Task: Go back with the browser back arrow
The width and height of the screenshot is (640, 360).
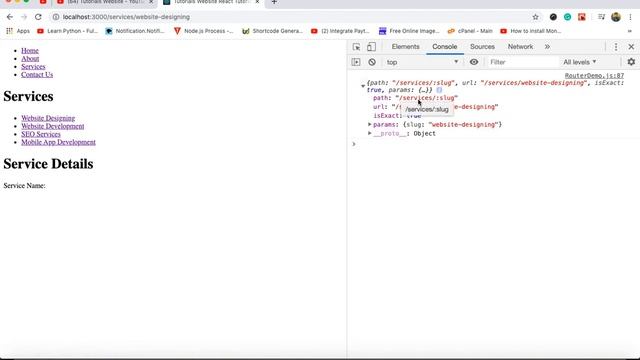Action: [10, 17]
